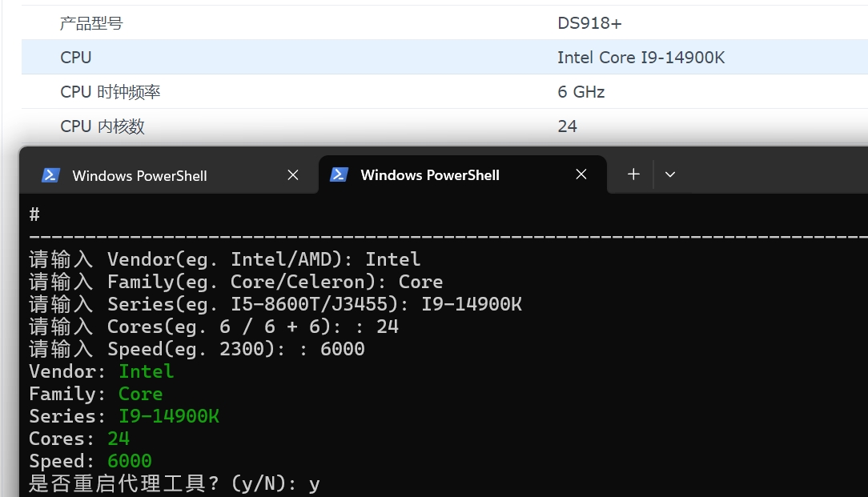
Task: Click the CPU 时钟频率 label
Action: pos(111,92)
